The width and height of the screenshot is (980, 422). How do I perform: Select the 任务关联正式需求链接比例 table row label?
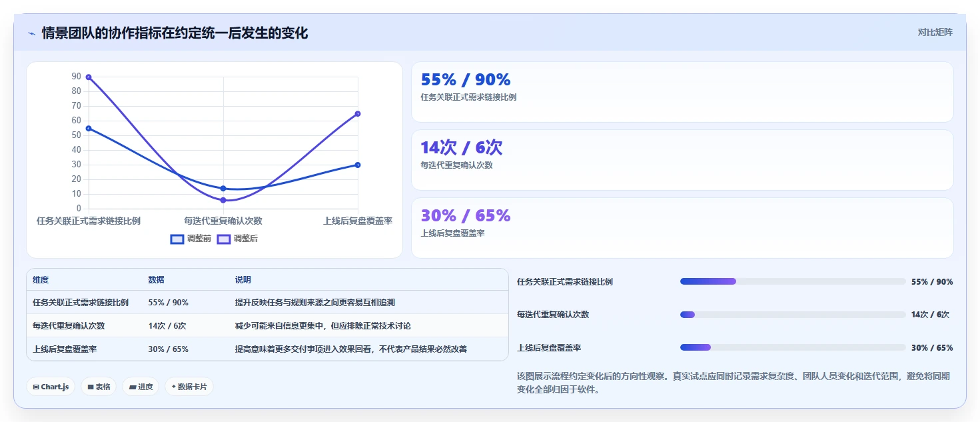tap(81, 303)
